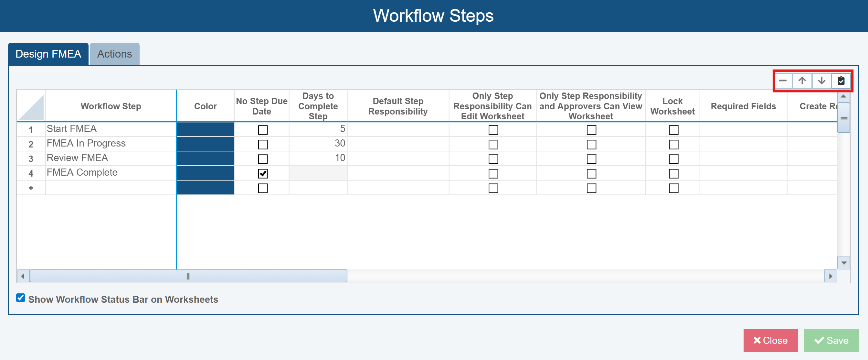Click the move step up arrow icon
The height and width of the screenshot is (360, 868).
click(802, 81)
